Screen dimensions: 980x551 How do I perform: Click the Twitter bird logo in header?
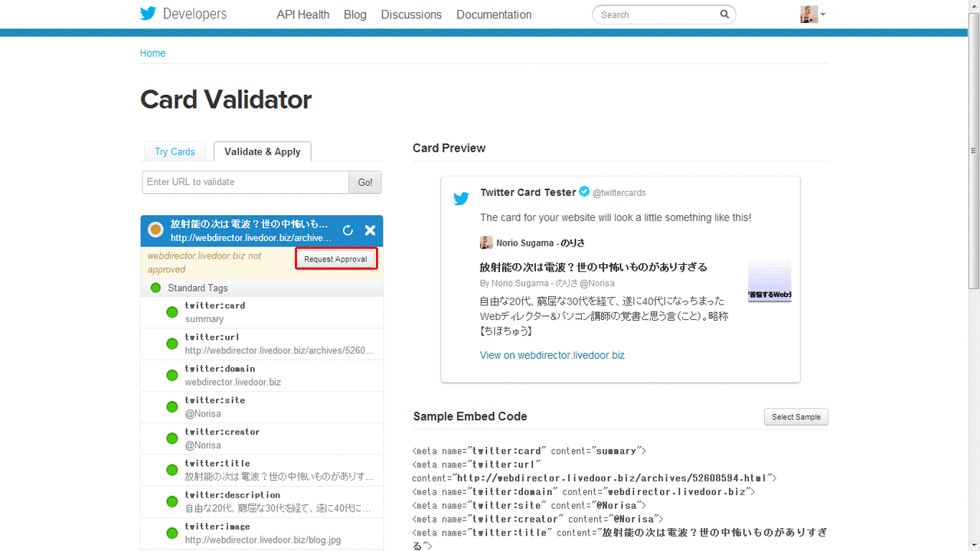click(148, 14)
